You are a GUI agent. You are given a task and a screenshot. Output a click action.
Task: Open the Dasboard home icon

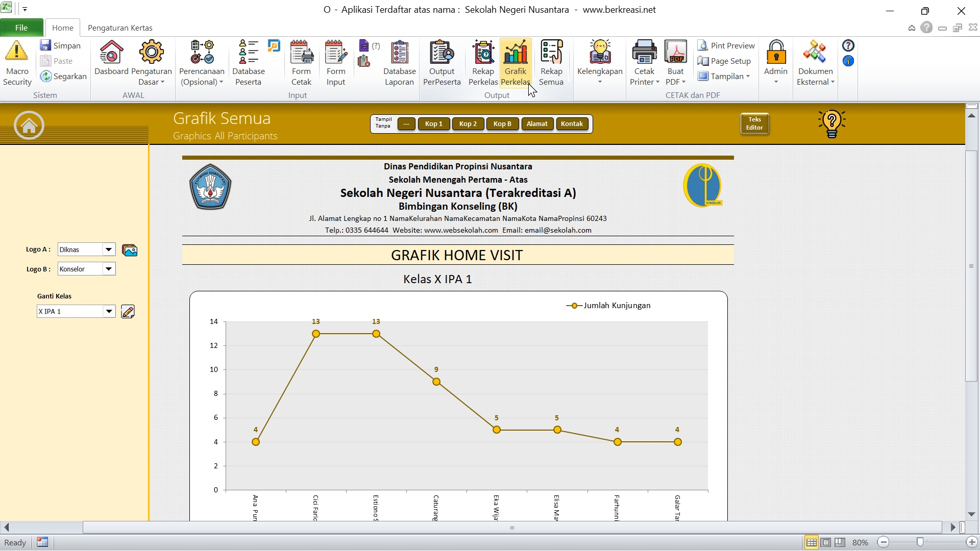coord(111,53)
